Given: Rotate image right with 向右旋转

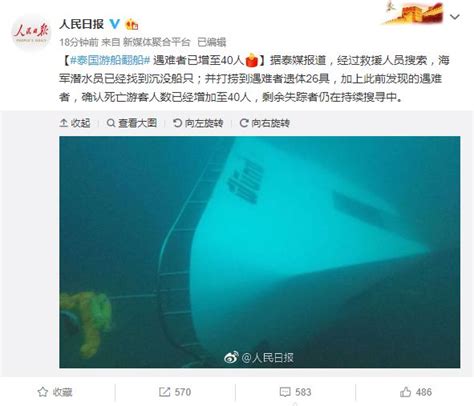Looking at the screenshot, I should (x=265, y=123).
